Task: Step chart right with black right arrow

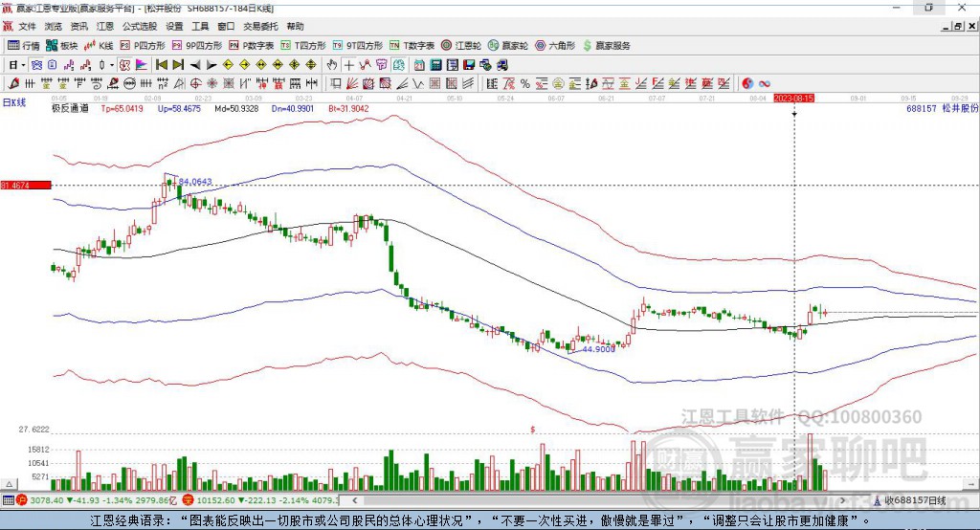Action: tap(212, 65)
